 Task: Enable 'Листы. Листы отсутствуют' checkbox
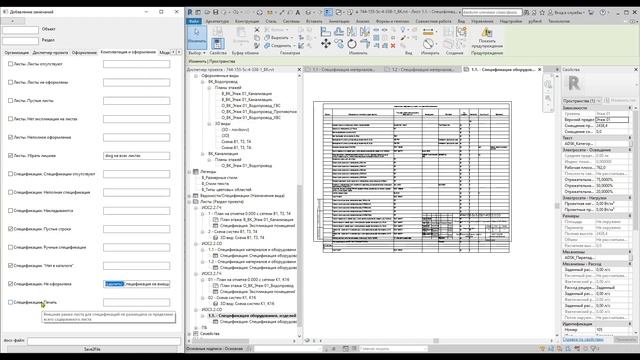(10, 64)
